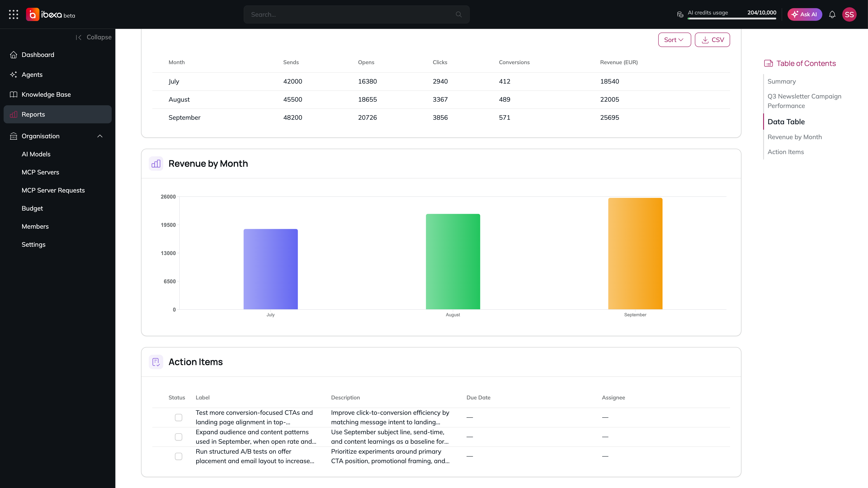Jump to Revenue by Month in contents
The height and width of the screenshot is (488, 868).
click(795, 137)
